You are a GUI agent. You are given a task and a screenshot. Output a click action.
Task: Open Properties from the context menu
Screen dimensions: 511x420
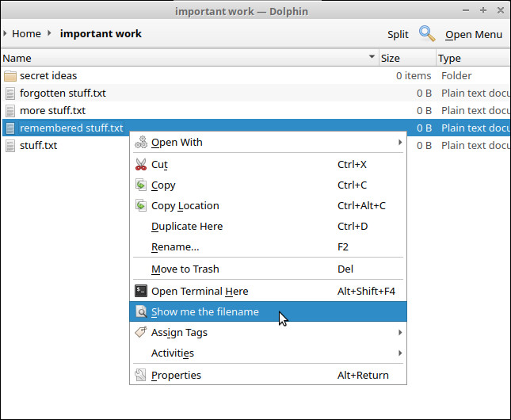[268, 375]
